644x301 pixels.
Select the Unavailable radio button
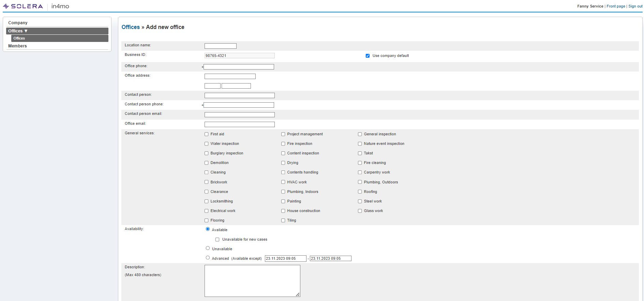208,248
